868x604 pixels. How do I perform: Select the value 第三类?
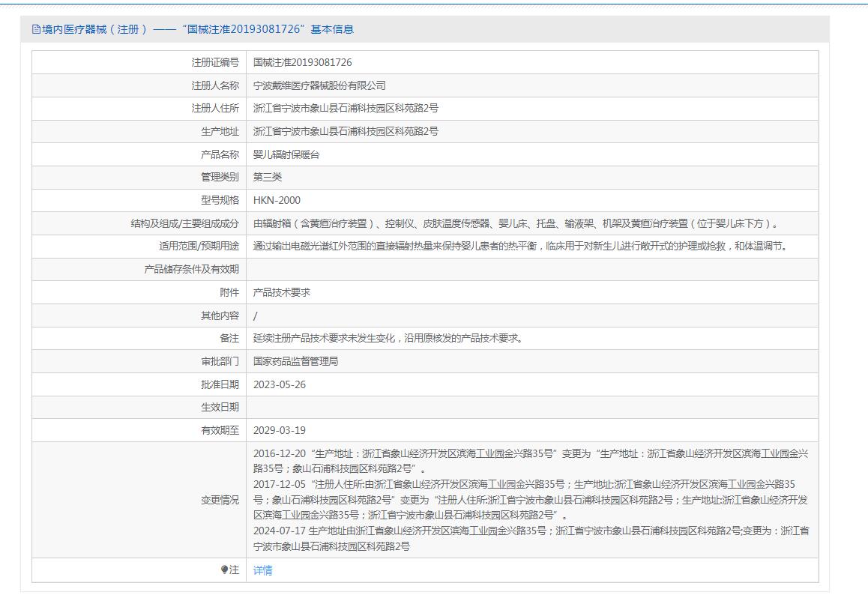pos(268,177)
